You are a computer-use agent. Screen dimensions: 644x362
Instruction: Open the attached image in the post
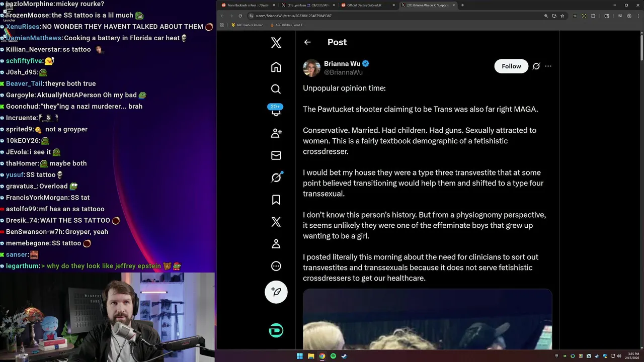427,319
